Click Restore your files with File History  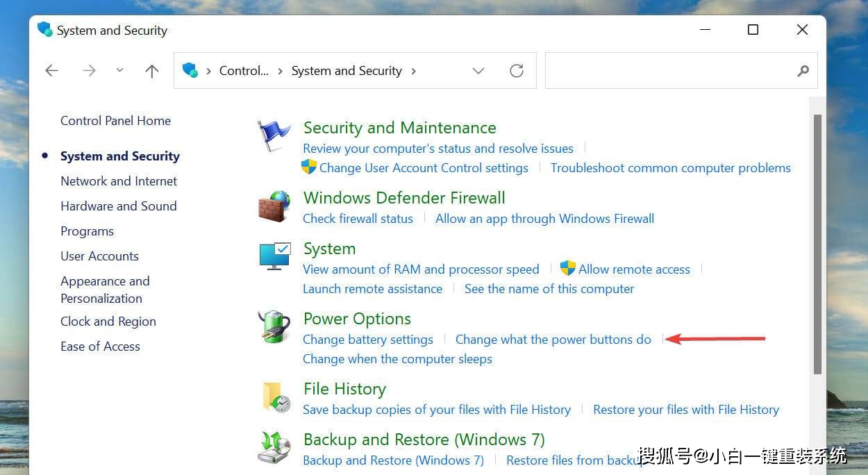(686, 410)
